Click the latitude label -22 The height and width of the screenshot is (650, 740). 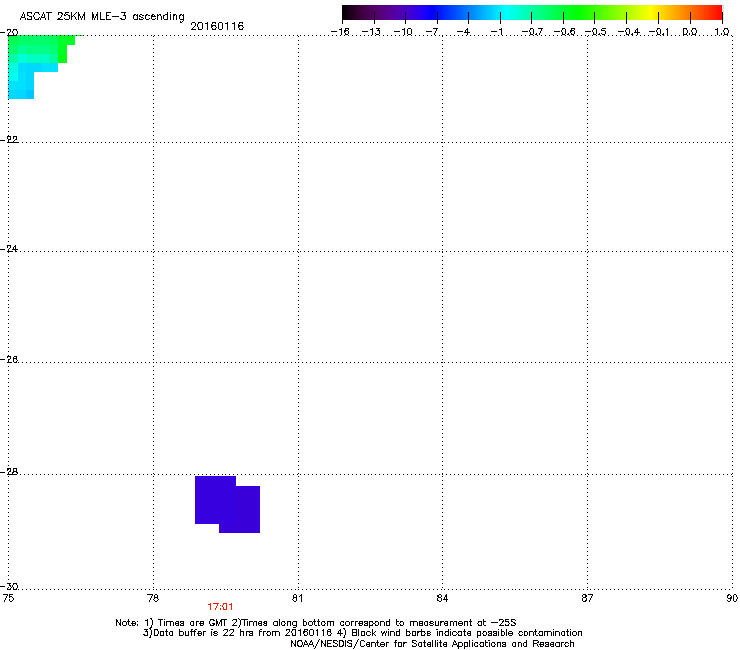tap(9, 140)
